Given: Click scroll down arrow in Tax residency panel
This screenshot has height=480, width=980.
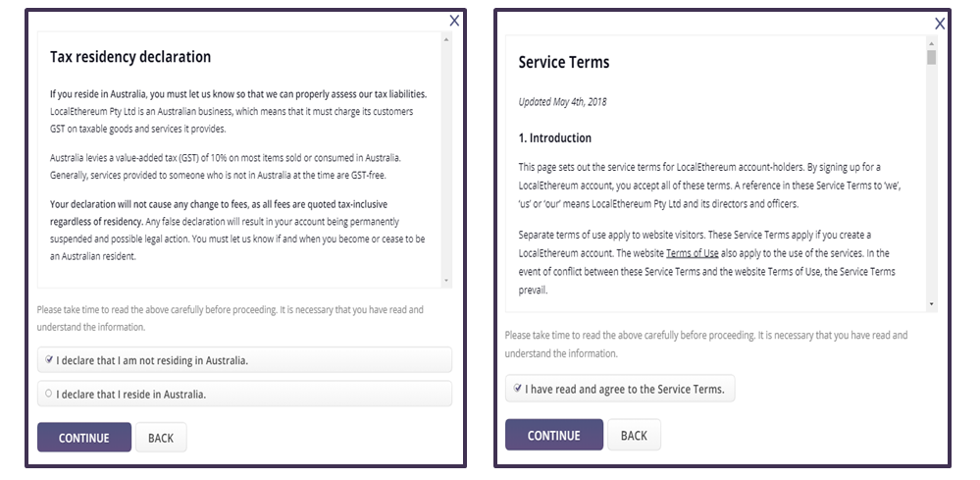Looking at the screenshot, I should (x=447, y=280).
